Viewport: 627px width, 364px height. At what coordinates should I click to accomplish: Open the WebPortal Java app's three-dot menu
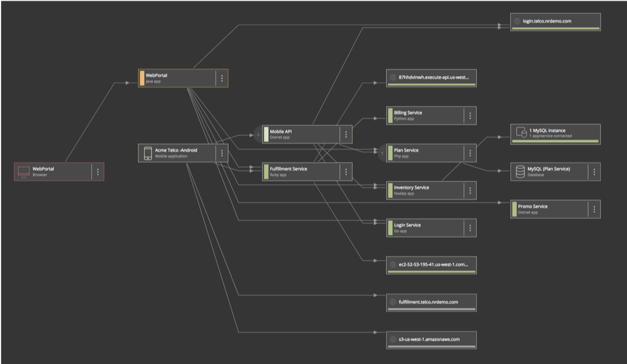tap(222, 78)
